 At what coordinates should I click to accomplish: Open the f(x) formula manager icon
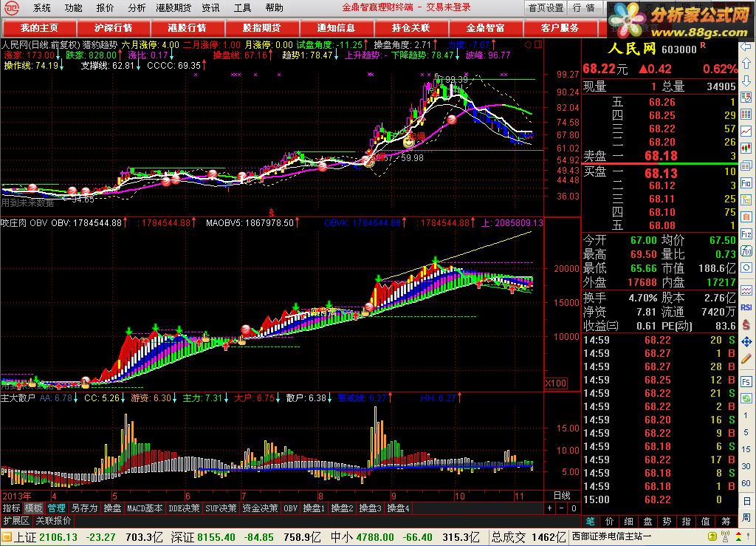746,250
